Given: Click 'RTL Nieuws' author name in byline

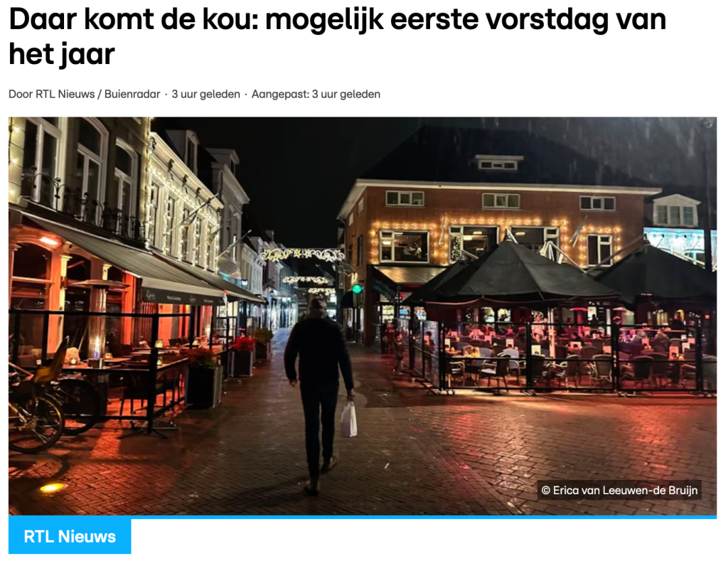Looking at the screenshot, I should pos(65,94).
